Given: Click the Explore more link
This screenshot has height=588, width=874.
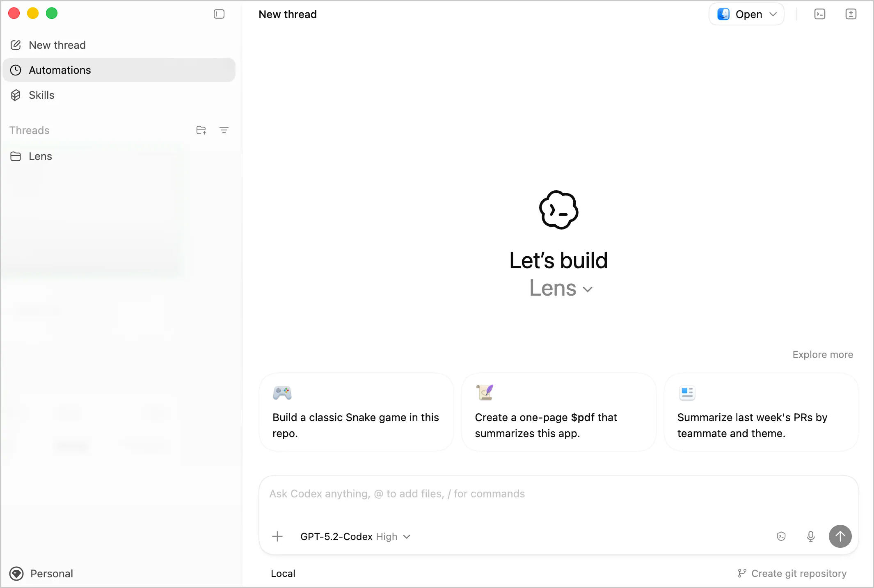Looking at the screenshot, I should [823, 355].
